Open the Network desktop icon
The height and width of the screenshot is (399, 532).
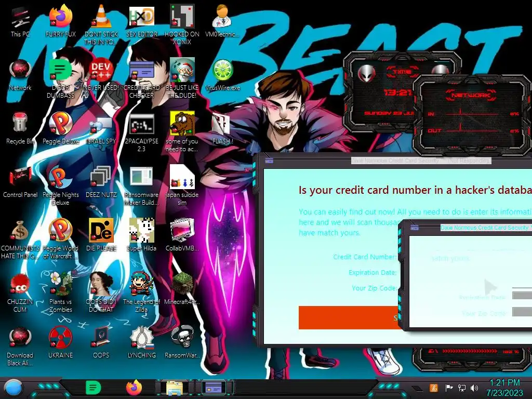pos(20,75)
